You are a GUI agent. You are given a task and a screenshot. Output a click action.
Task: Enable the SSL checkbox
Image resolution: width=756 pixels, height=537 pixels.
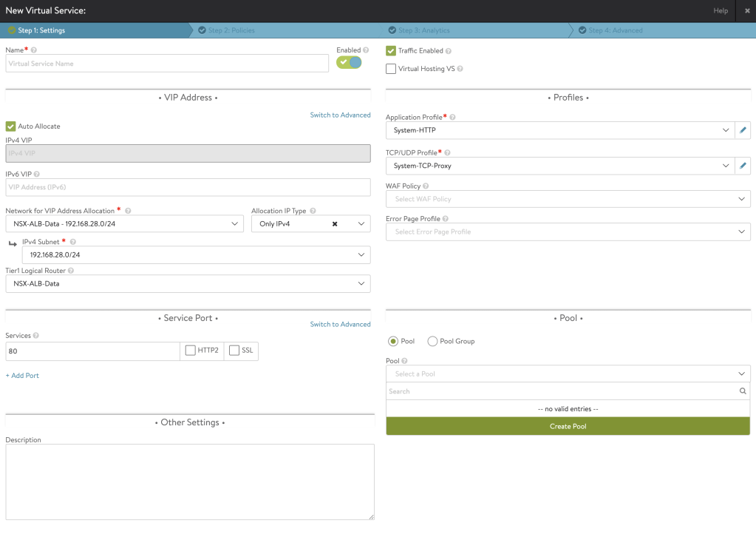pyautogui.click(x=234, y=351)
